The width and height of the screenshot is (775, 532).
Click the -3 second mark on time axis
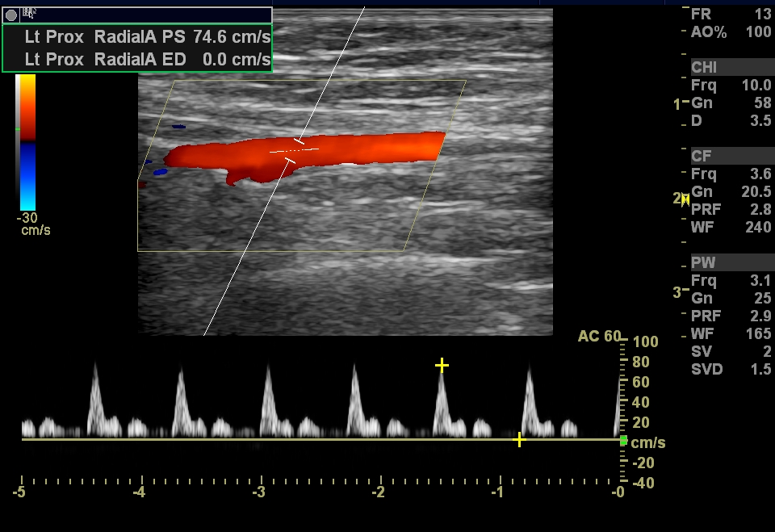(x=259, y=491)
